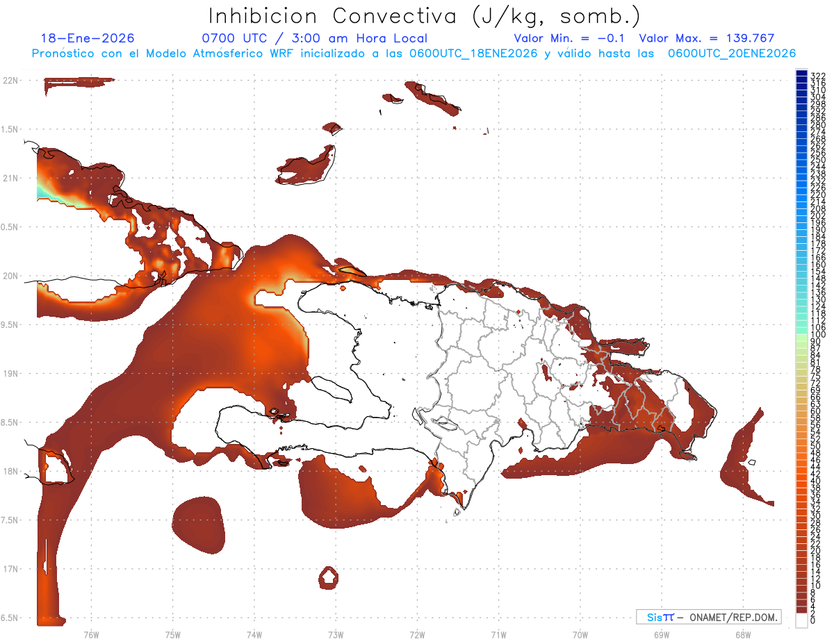This screenshot has height=644, width=834.
Task: Click the 'SisTT - ONAMET/REP.DOM.' credit box
Action: click(709, 617)
